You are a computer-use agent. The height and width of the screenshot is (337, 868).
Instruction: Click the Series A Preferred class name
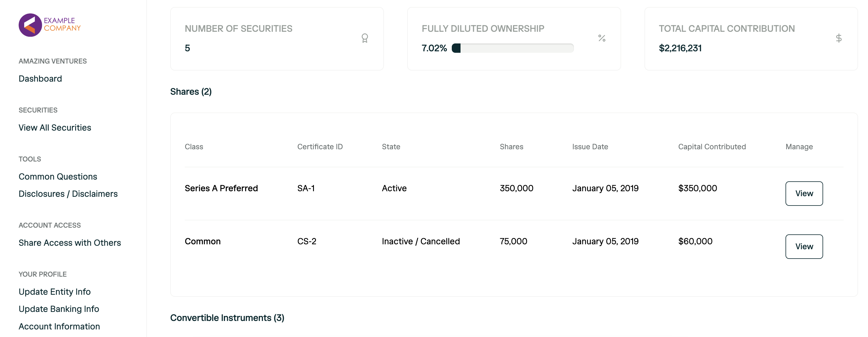pyautogui.click(x=221, y=188)
